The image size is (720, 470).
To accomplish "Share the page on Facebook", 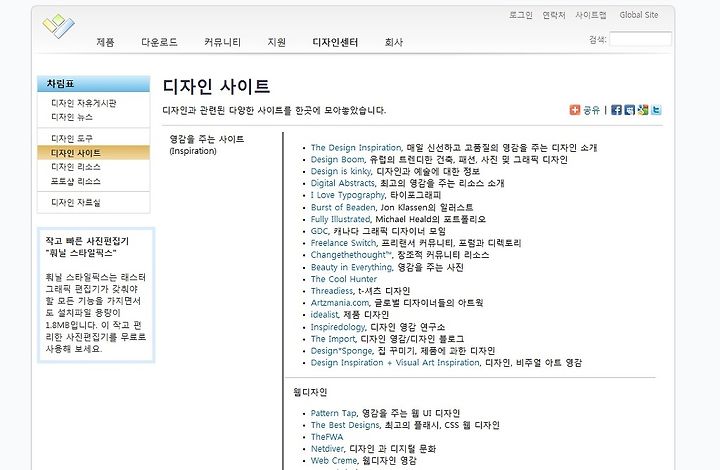I will click(616, 110).
